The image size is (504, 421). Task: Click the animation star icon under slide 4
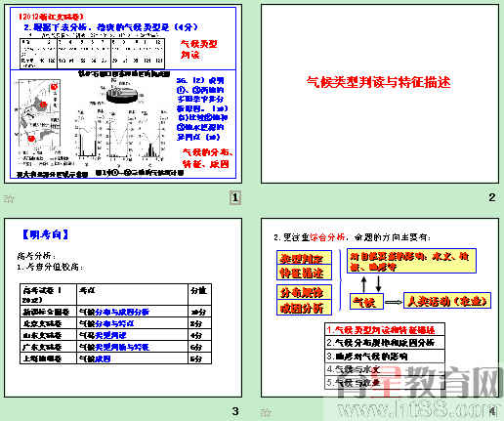click(266, 412)
